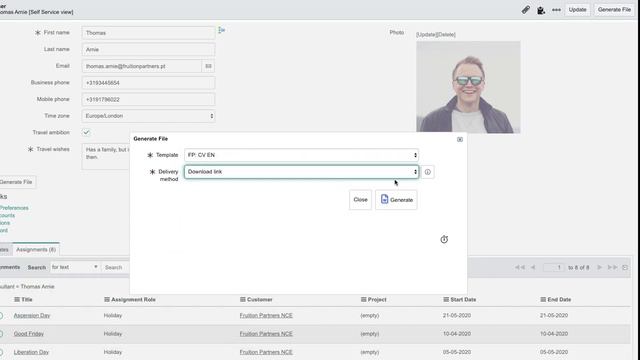
Task: Open the End Date column menu icon
Action: pyautogui.click(x=543, y=300)
